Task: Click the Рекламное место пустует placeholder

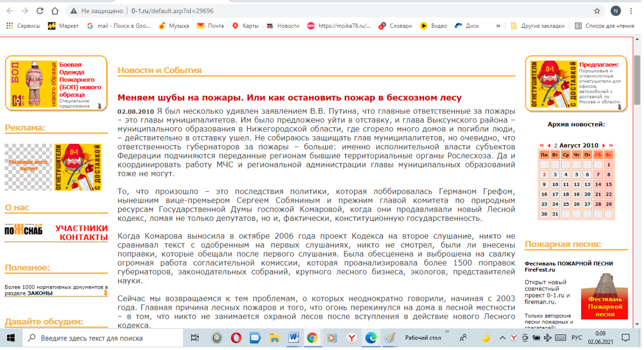Action: tap(28, 167)
